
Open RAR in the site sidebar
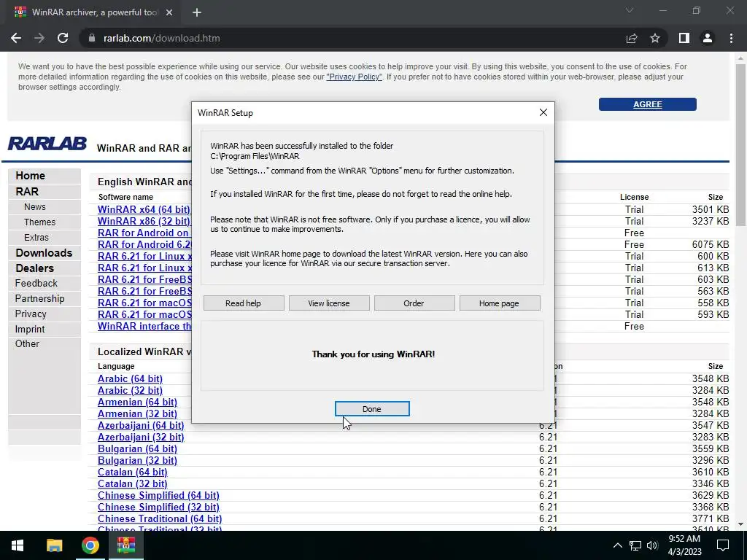tap(27, 192)
